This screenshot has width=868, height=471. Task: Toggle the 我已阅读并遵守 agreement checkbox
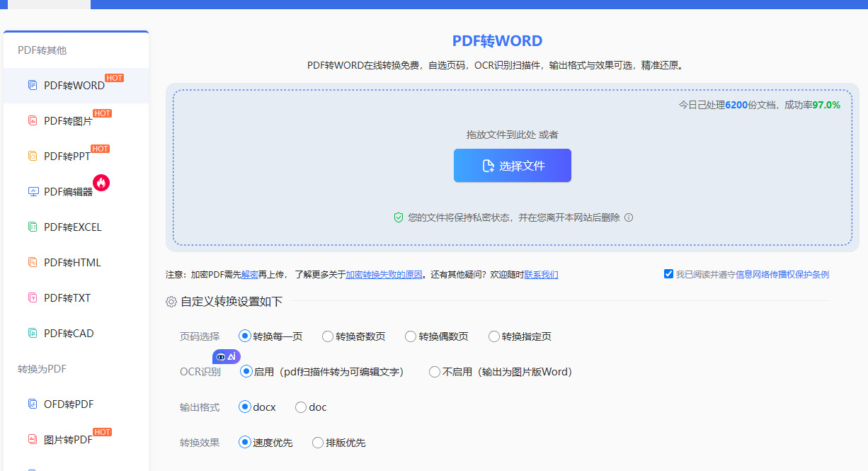(x=668, y=274)
